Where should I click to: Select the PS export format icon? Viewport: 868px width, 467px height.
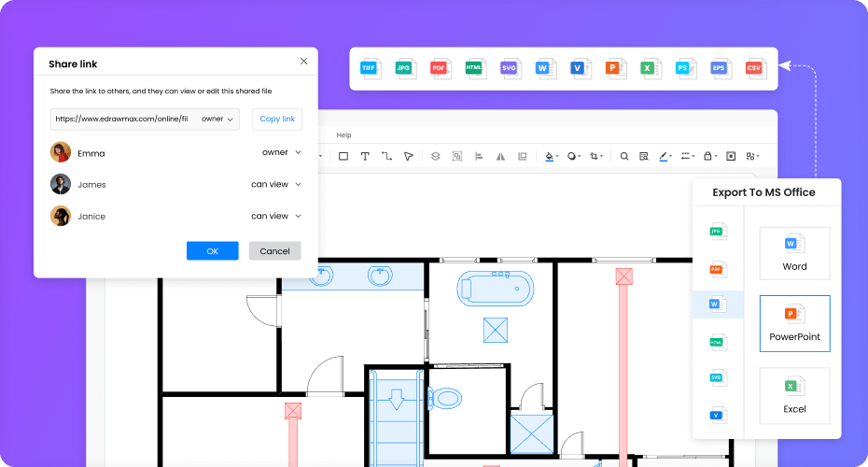pyautogui.click(x=685, y=69)
